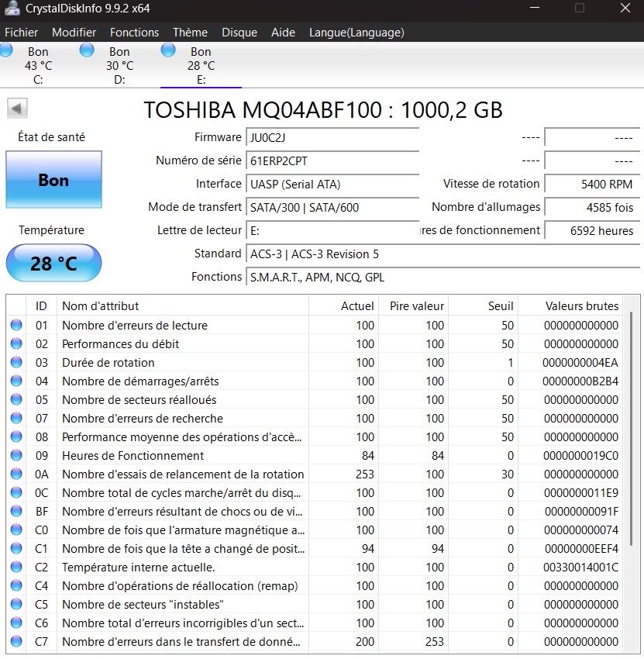
Task: Click the drive letter field E:
Action: tap(332, 230)
